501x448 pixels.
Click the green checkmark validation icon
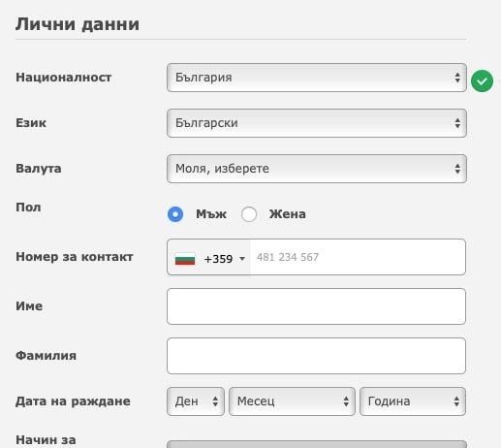[x=482, y=80]
